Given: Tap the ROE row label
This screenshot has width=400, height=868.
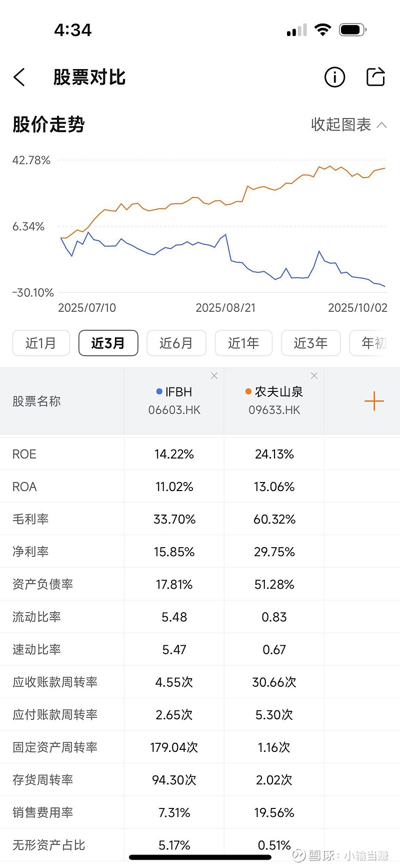Looking at the screenshot, I should click(x=24, y=454).
